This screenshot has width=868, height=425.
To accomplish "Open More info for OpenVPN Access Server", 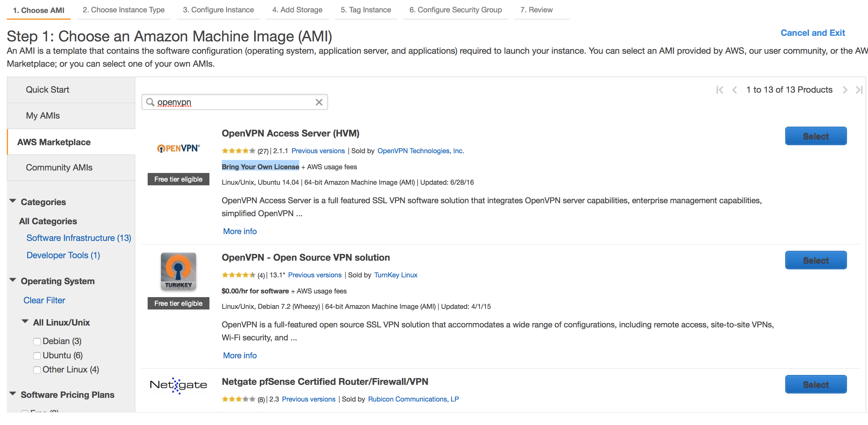I will (x=240, y=231).
